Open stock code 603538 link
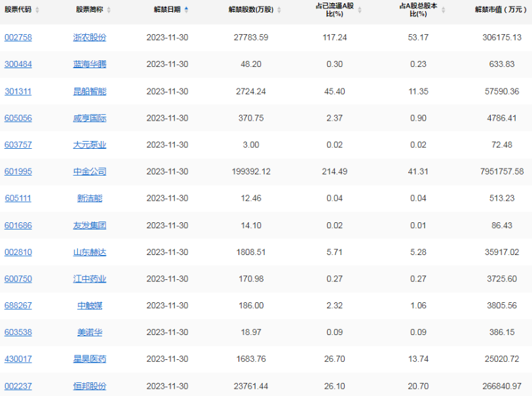532x396 pixels. click(18, 332)
